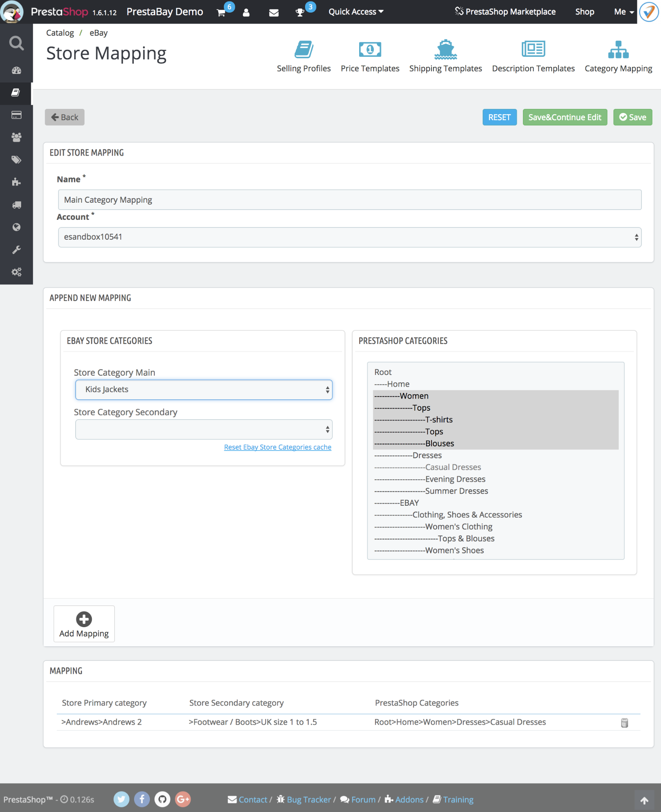Open Selling Profiles

pyautogui.click(x=303, y=56)
